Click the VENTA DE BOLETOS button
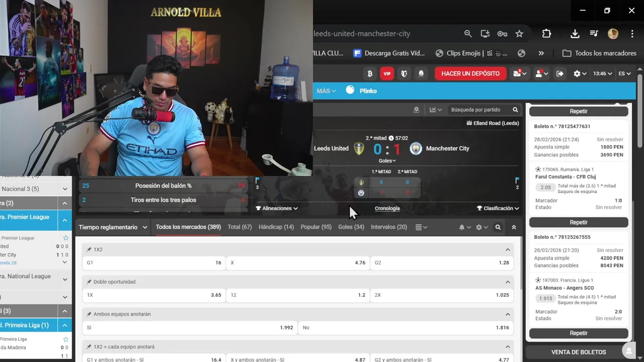 click(x=579, y=352)
